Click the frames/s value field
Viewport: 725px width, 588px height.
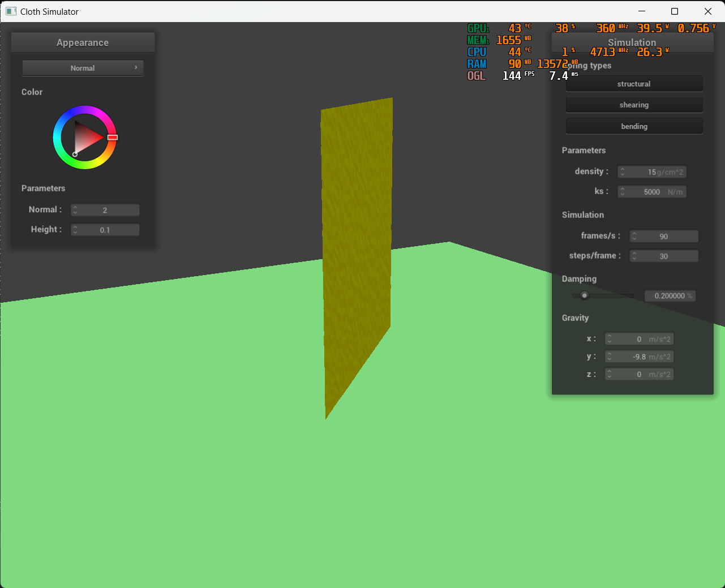pyautogui.click(x=664, y=237)
